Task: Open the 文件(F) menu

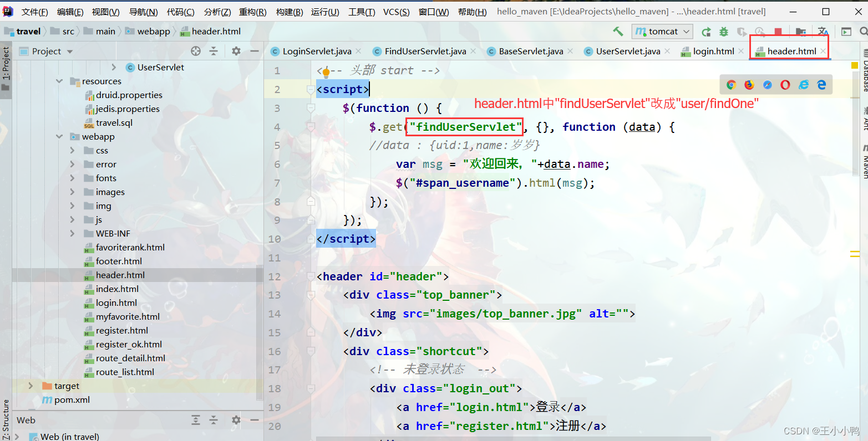Action: point(34,12)
